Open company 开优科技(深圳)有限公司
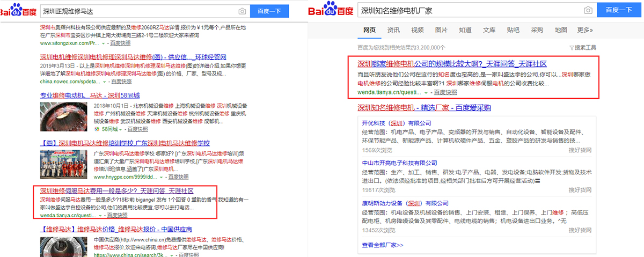The height and width of the screenshot is (257, 644). (x=398, y=123)
